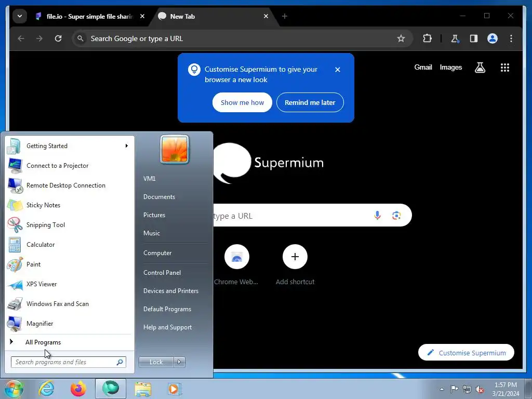The width and height of the screenshot is (532, 399).
Task: Open the tab search dropdown chevron
Action: coord(20,16)
